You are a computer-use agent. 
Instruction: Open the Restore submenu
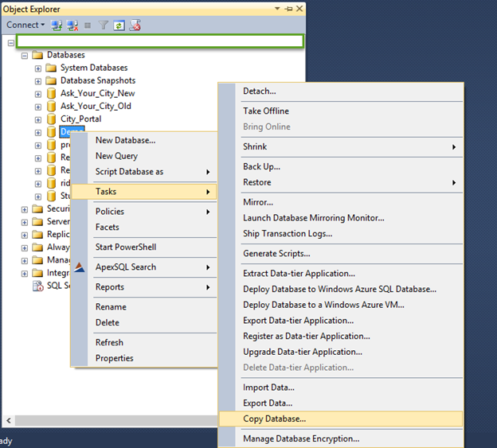click(x=341, y=183)
